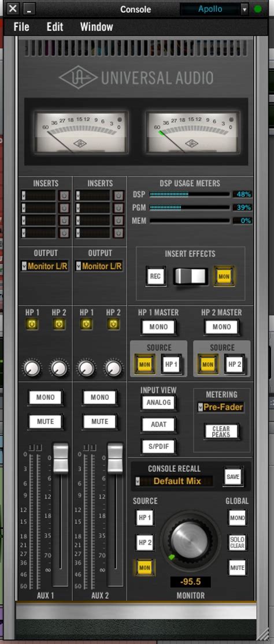Click the global SOLO CLEAR button
The height and width of the screenshot is (644, 274).
click(238, 543)
